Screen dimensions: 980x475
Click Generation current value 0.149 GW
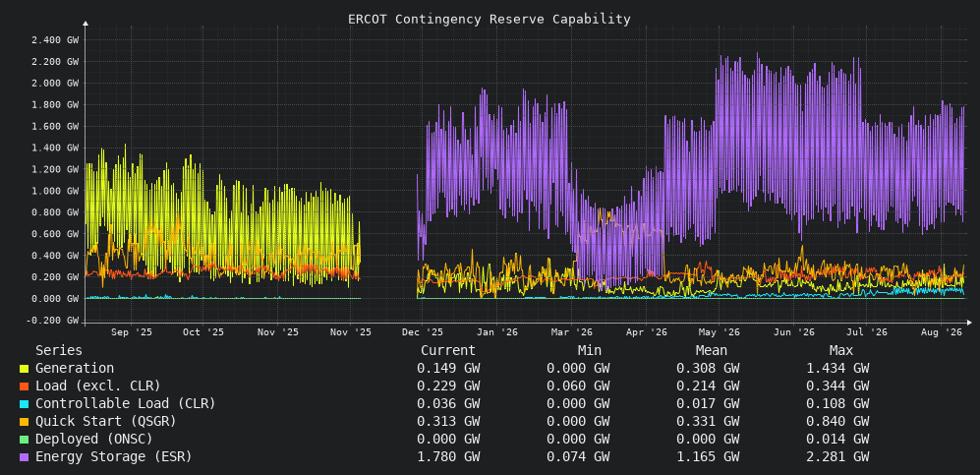[448, 369]
